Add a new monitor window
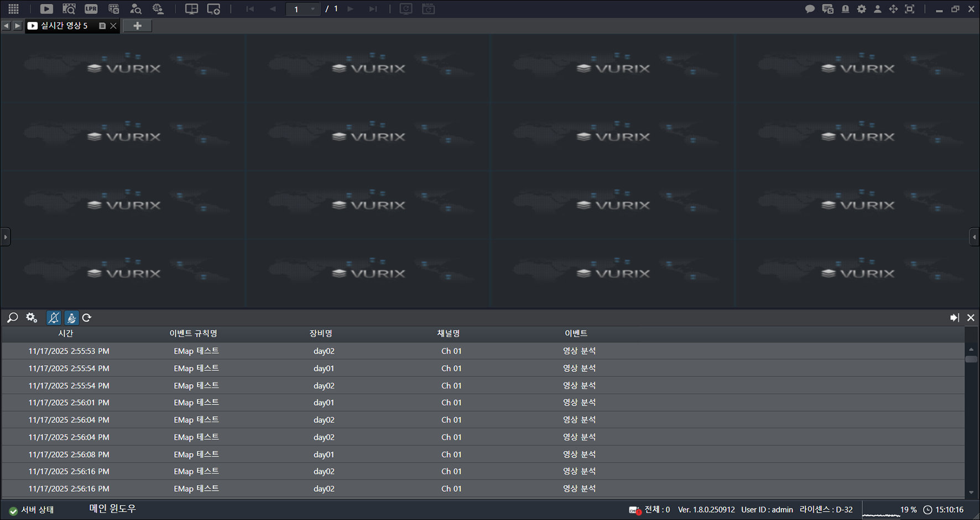 (213, 9)
